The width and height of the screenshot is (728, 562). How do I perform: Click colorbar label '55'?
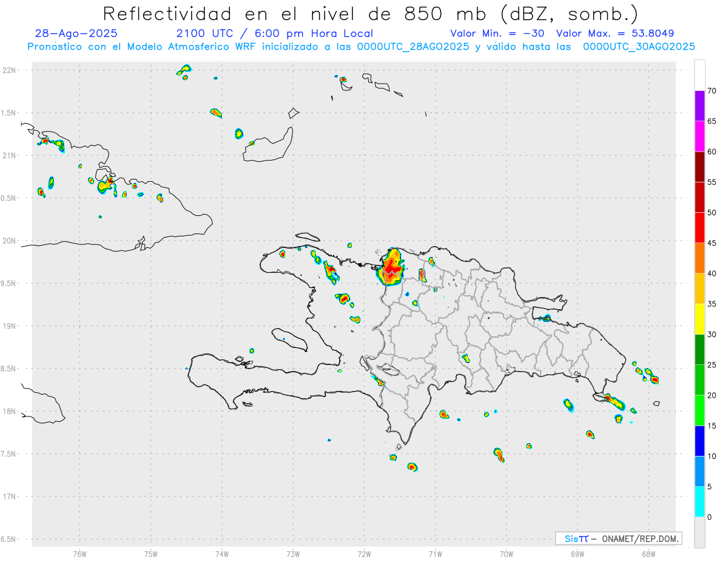click(x=712, y=182)
